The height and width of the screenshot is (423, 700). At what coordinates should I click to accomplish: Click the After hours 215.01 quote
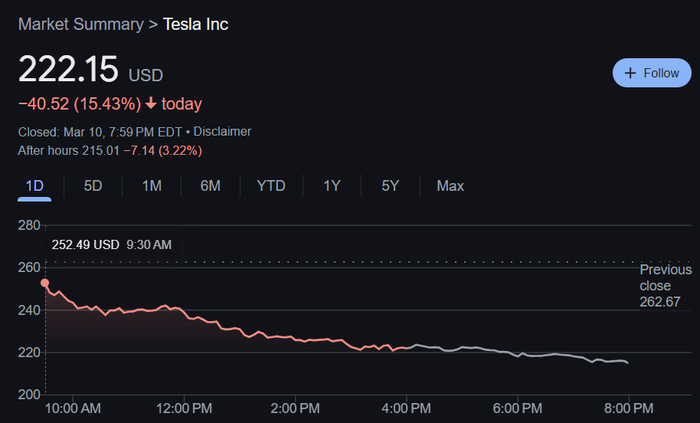tap(110, 150)
